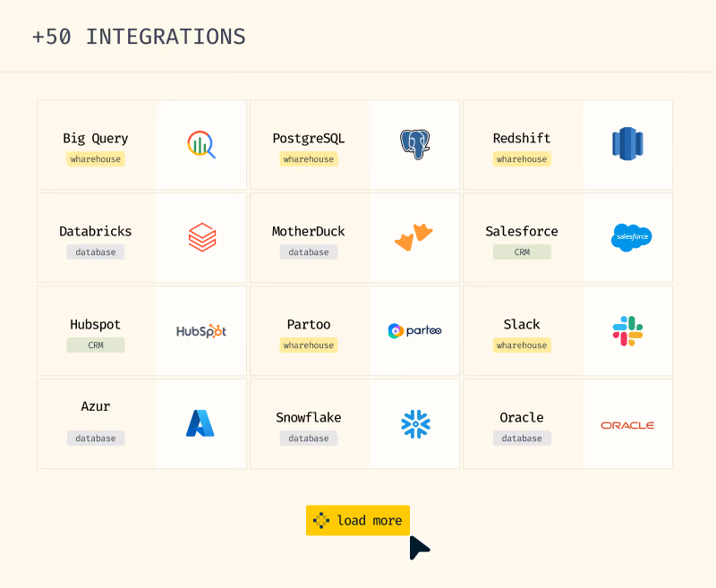The image size is (716, 588).
Task: Click database tag under Databricks
Action: click(96, 252)
